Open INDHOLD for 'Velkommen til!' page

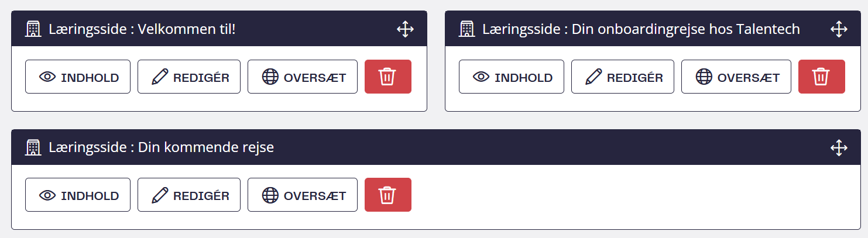coord(78,77)
